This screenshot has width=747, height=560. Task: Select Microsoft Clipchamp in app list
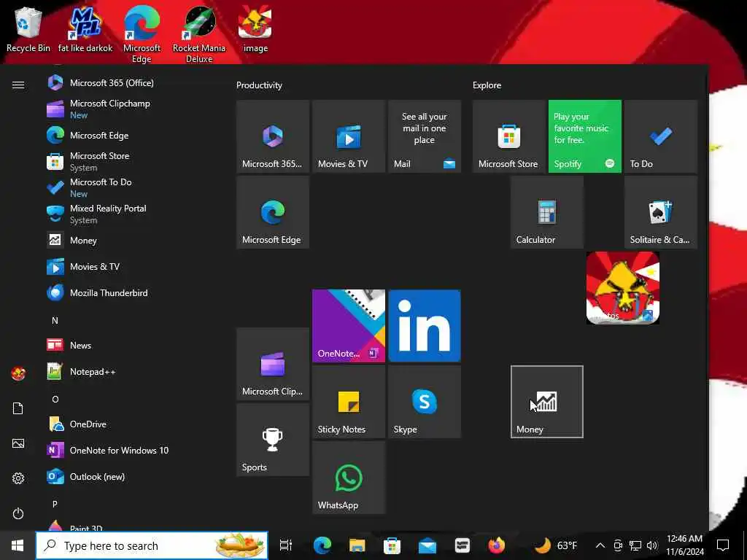(x=133, y=109)
